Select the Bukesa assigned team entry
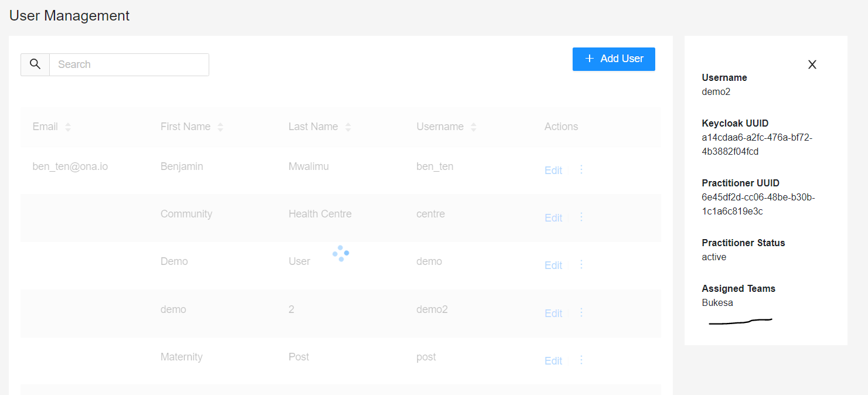This screenshot has width=868, height=395. 716,302
